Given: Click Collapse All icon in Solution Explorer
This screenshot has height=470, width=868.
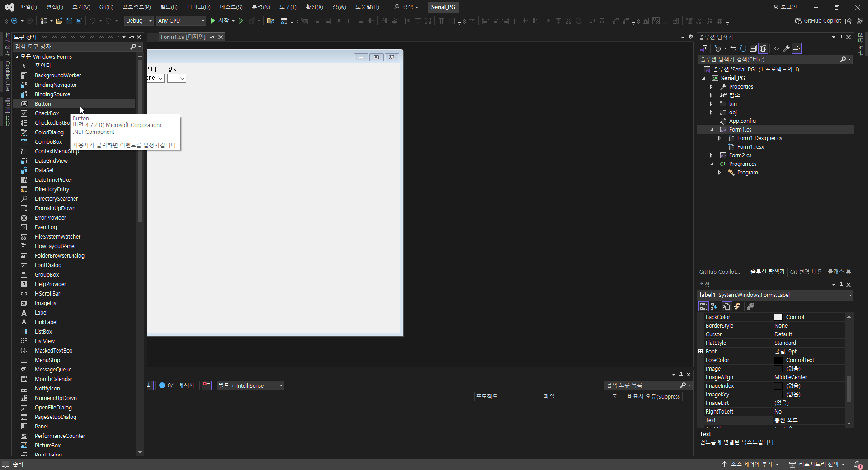Looking at the screenshot, I should tap(753, 48).
